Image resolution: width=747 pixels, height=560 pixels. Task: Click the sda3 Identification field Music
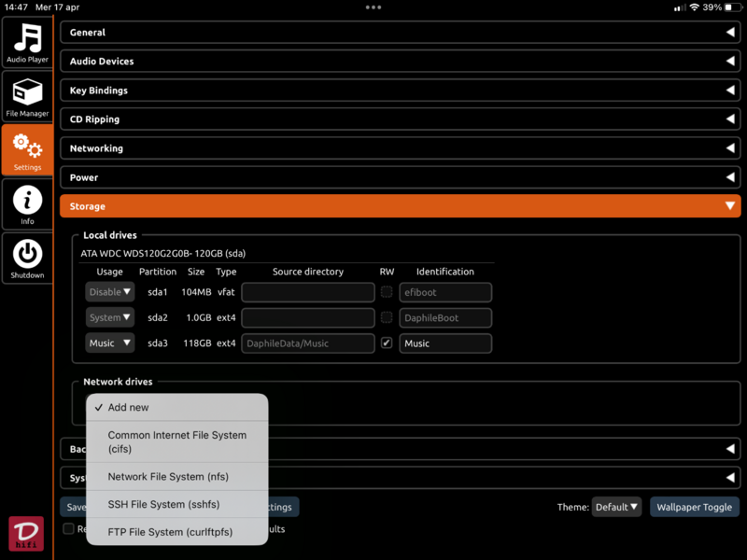point(445,343)
